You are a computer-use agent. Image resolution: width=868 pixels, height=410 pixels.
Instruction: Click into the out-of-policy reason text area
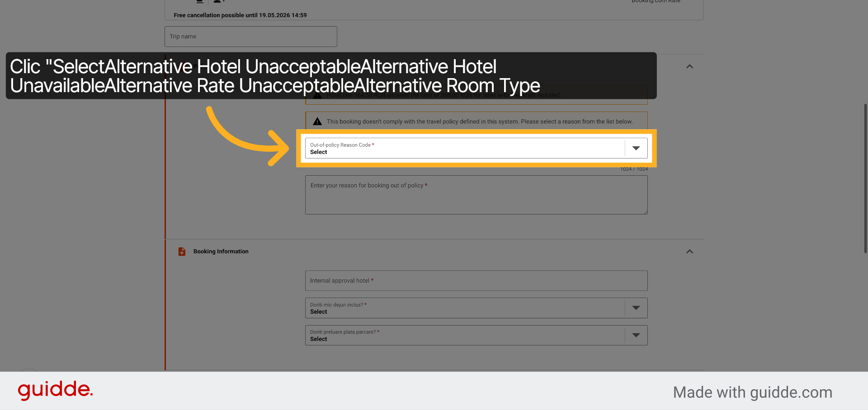476,195
